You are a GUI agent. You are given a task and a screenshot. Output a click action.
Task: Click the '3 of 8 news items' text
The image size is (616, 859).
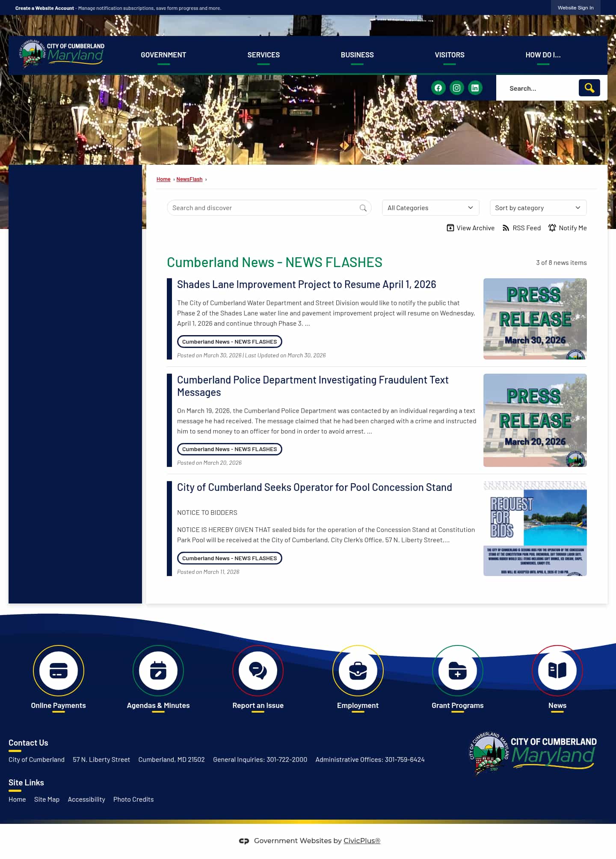click(561, 262)
